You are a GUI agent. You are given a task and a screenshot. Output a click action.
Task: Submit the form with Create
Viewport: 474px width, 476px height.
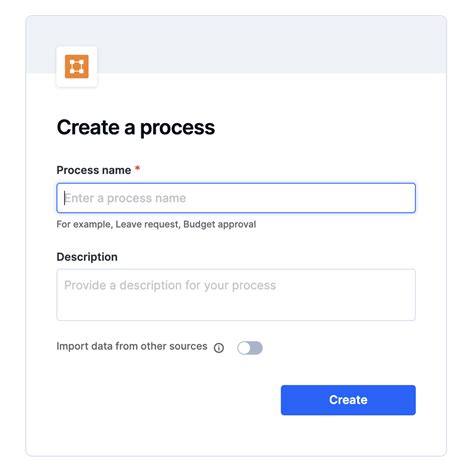click(348, 400)
